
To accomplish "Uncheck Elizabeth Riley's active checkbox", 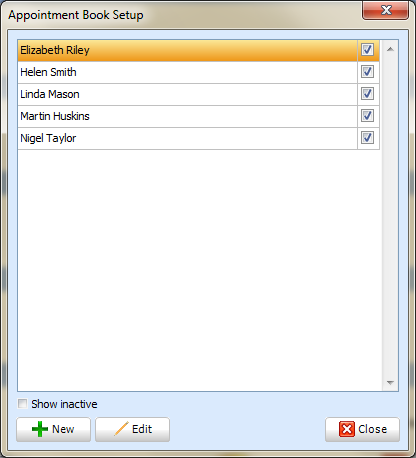I will 367,50.
